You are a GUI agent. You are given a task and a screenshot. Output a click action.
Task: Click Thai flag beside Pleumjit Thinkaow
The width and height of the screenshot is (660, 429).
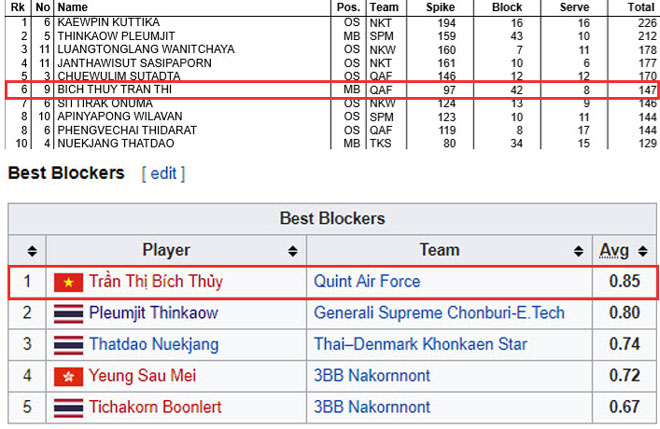[x=68, y=314]
